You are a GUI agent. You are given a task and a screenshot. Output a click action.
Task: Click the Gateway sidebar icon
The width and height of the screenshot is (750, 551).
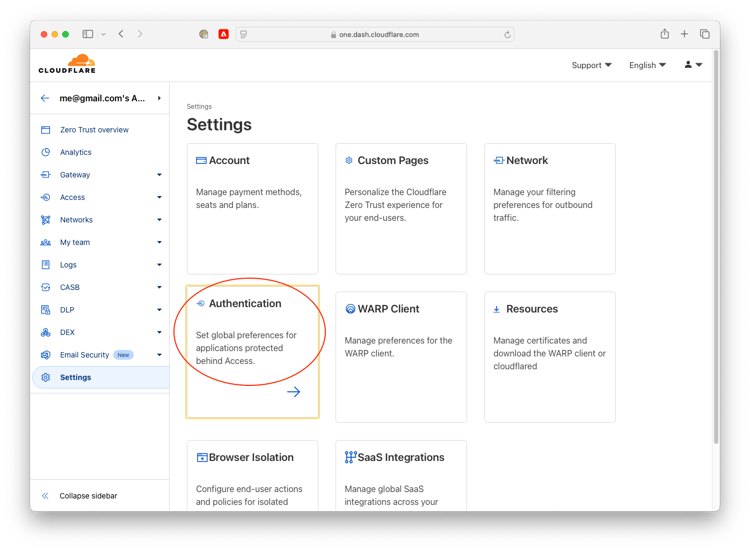45,175
